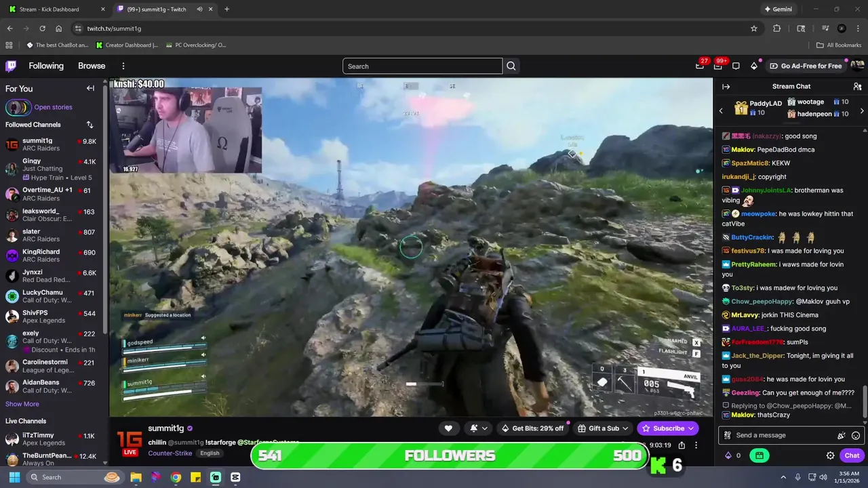Open notification bell dropdown

pos(477,428)
